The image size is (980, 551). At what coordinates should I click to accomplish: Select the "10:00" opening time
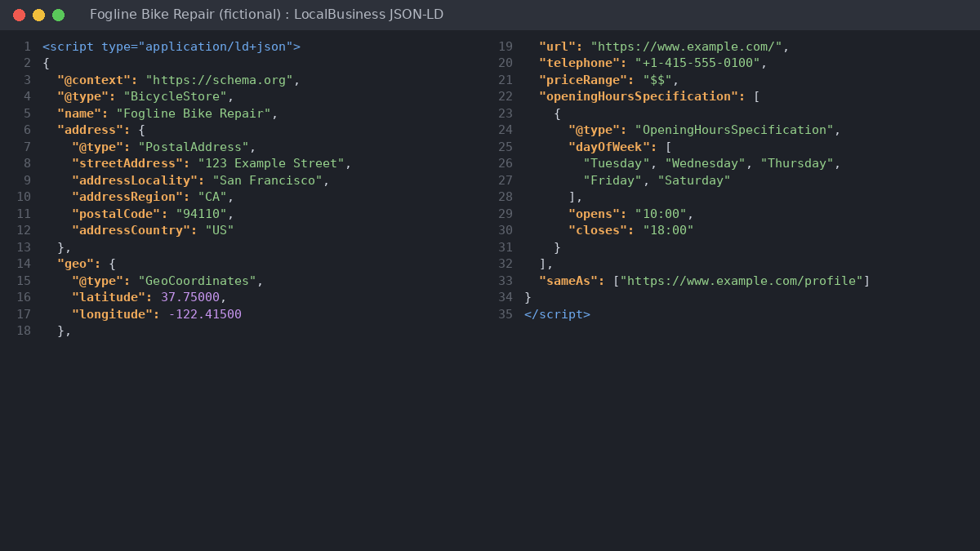(661, 214)
